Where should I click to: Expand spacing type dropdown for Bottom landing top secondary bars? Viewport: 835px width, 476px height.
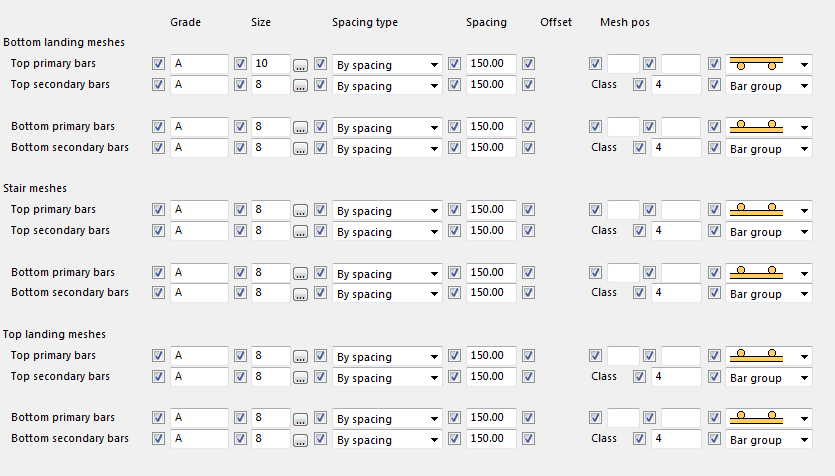tap(387, 86)
